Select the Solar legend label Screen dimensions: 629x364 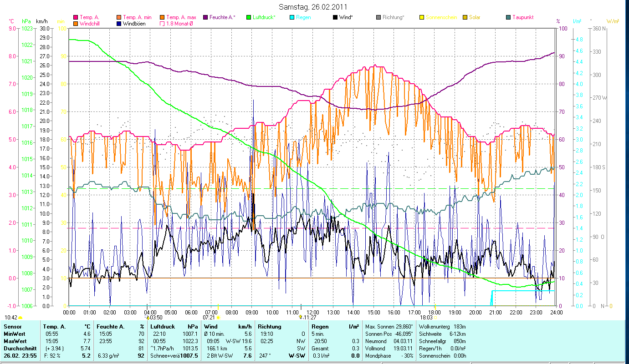click(x=474, y=17)
